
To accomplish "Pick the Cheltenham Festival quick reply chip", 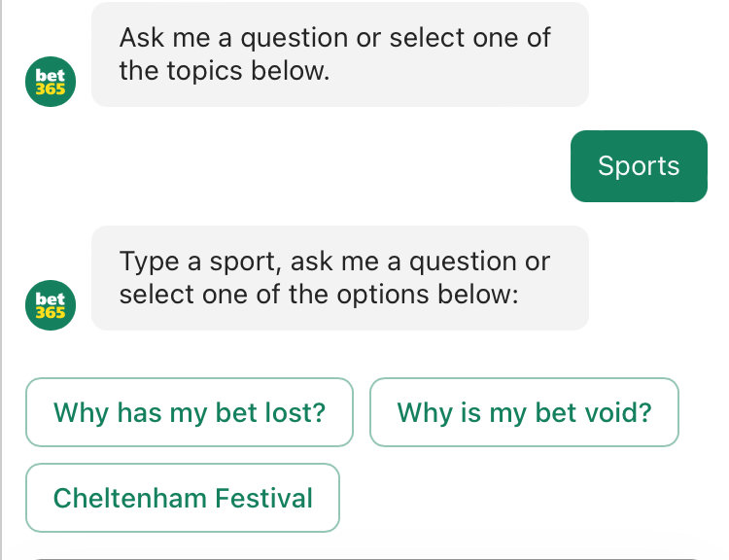I will click(x=183, y=498).
